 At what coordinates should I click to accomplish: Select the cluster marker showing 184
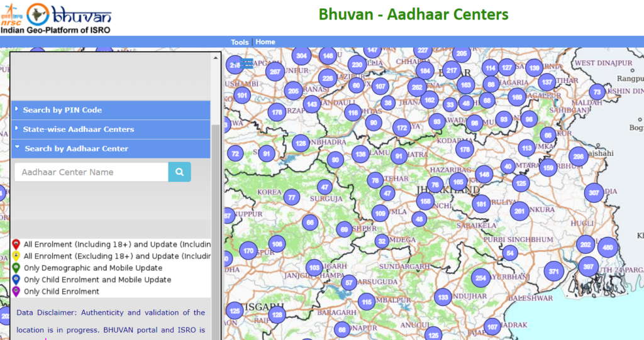pos(425,70)
